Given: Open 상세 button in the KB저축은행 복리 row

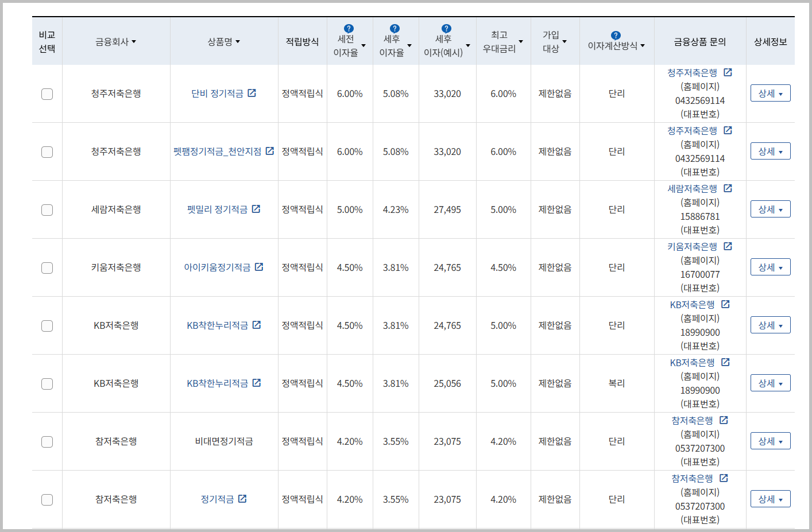Looking at the screenshot, I should pyautogui.click(x=770, y=383).
